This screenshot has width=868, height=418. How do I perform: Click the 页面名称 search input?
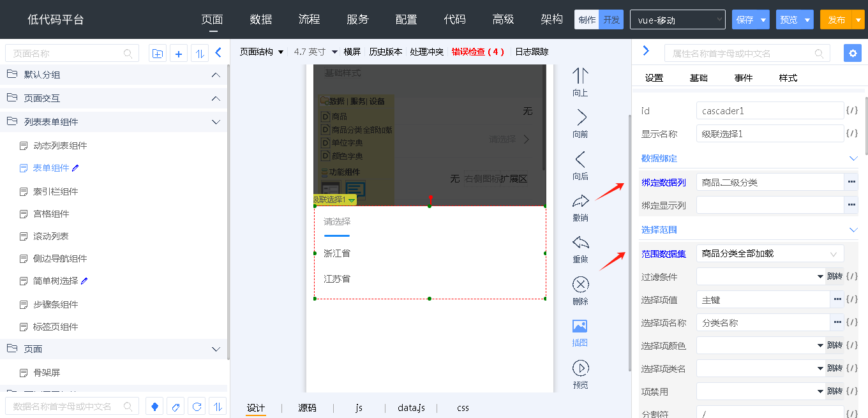(72, 53)
